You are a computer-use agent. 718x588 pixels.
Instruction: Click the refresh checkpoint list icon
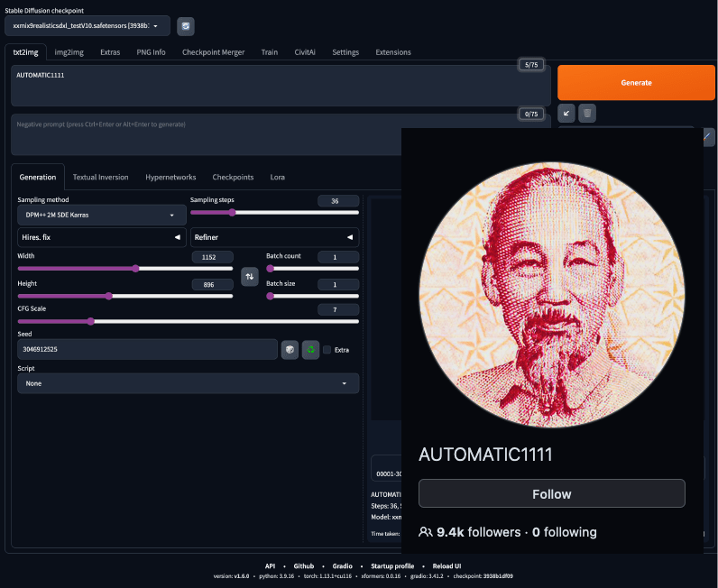pos(185,26)
